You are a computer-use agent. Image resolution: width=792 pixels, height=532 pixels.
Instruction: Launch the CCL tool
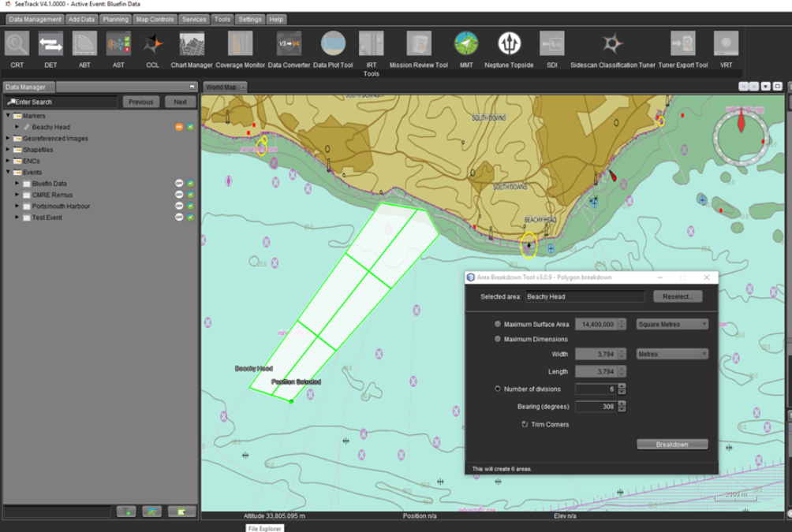click(x=152, y=43)
